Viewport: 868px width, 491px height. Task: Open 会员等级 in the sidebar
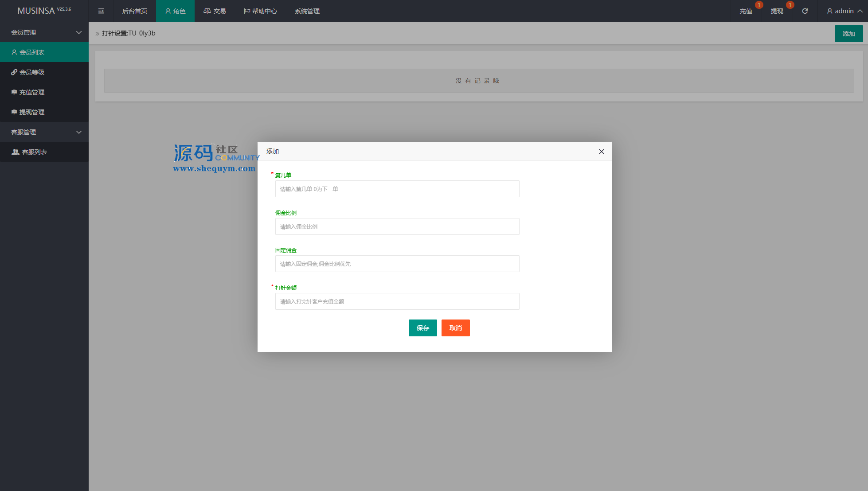32,72
